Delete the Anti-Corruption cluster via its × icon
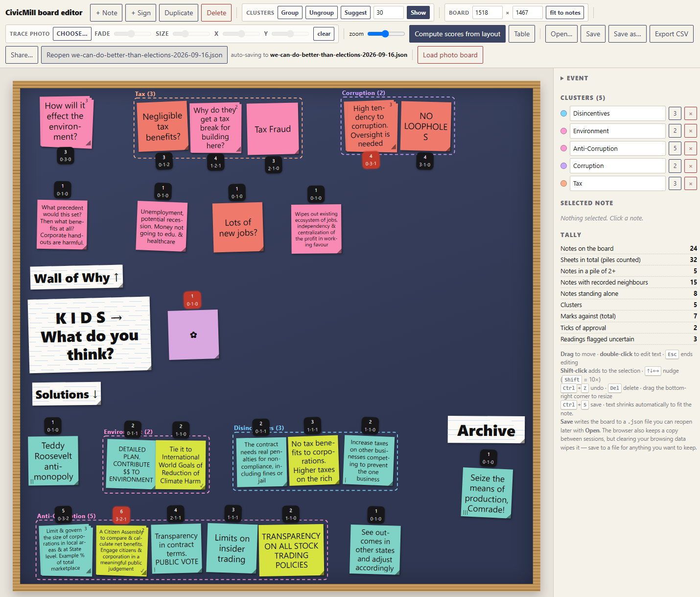This screenshot has width=700, height=597. pyautogui.click(x=690, y=149)
